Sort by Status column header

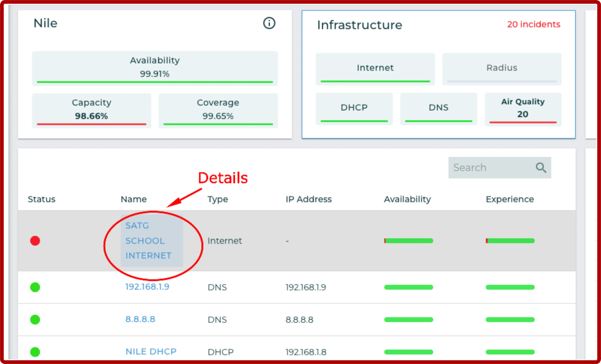(x=42, y=199)
